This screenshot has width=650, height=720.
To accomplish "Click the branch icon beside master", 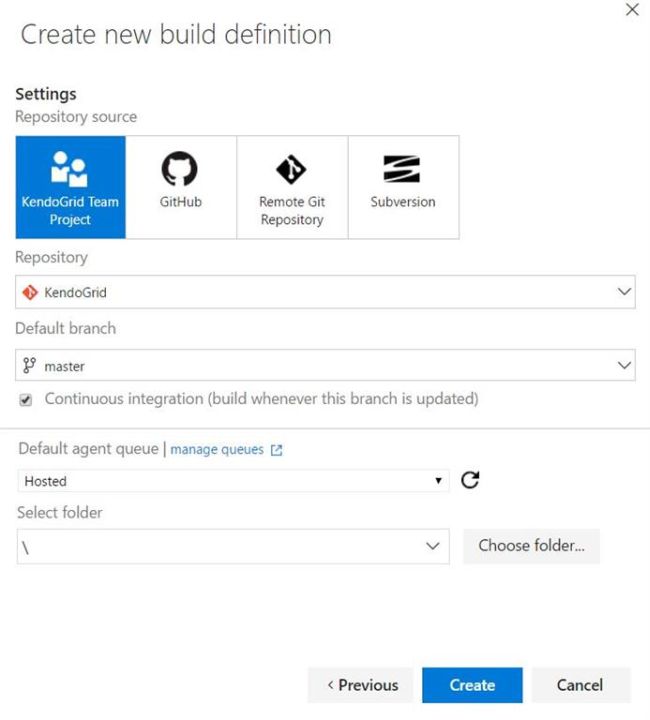I will pyautogui.click(x=30, y=366).
